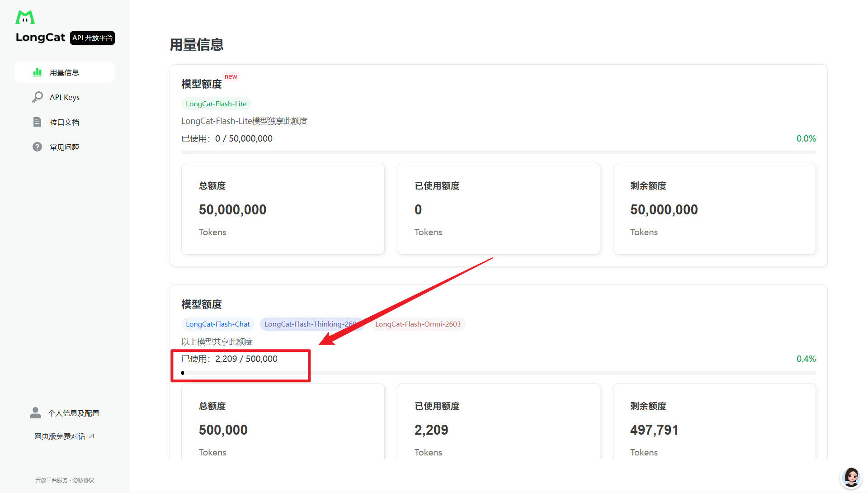
Task: Open 个人信息及配置 settings
Action: tap(65, 413)
